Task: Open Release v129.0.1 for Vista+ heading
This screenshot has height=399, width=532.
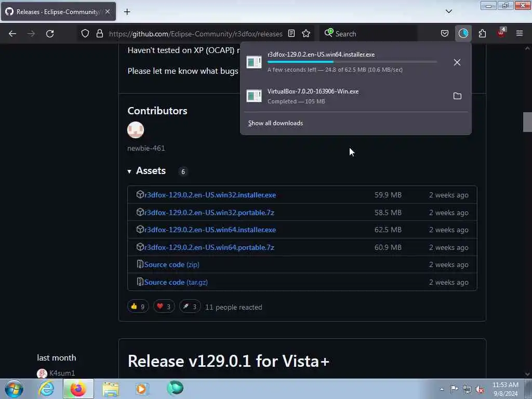Action: pyautogui.click(x=229, y=361)
